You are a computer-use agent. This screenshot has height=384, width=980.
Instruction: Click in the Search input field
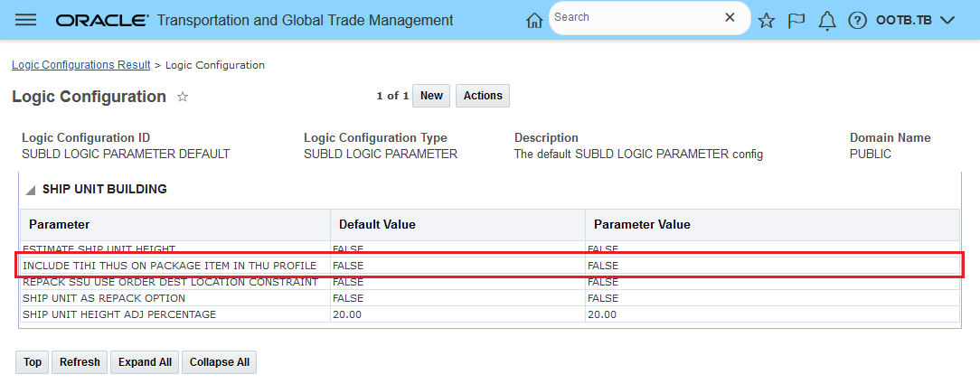(x=633, y=17)
